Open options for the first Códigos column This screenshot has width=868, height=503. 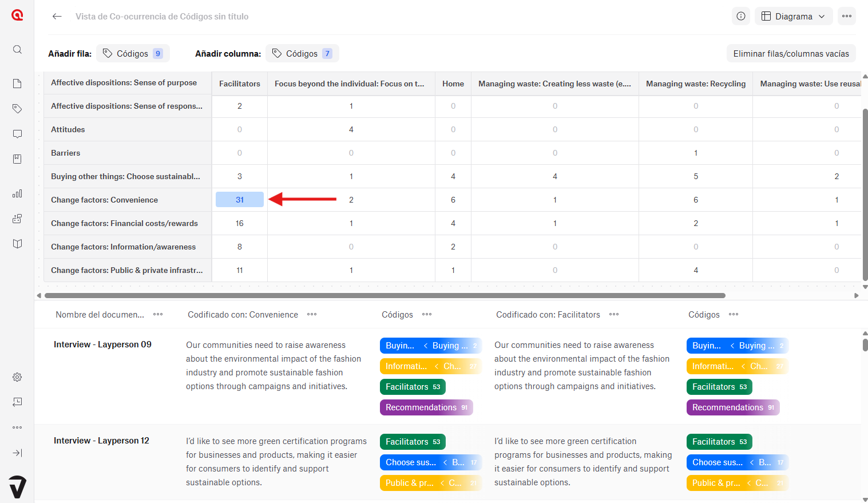[427, 314]
